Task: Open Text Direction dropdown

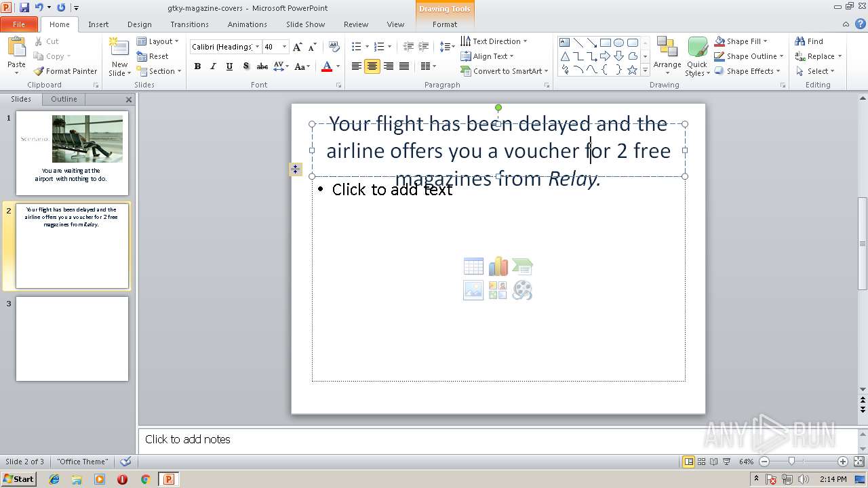Action: click(494, 41)
